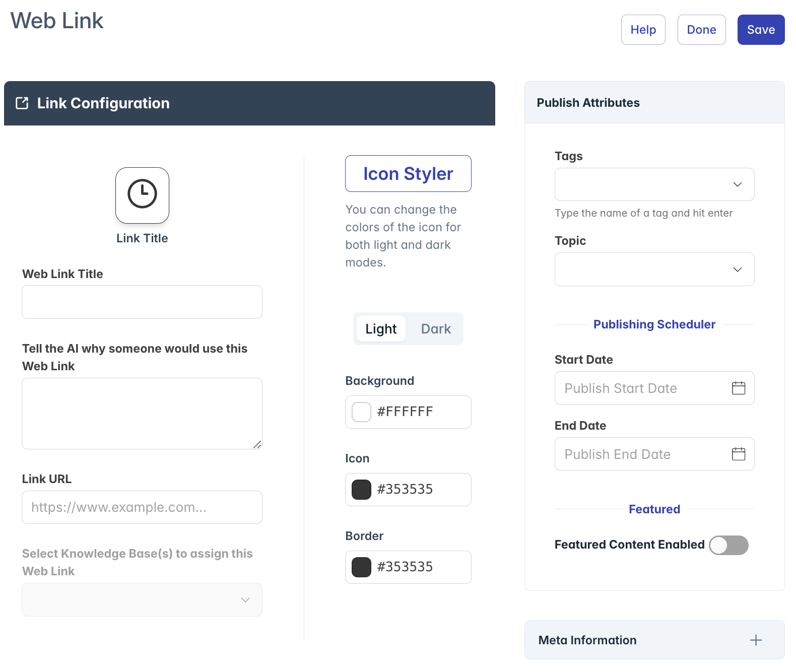This screenshot has width=796, height=672.
Task: Click the Publish End Date field
Action: click(654, 454)
